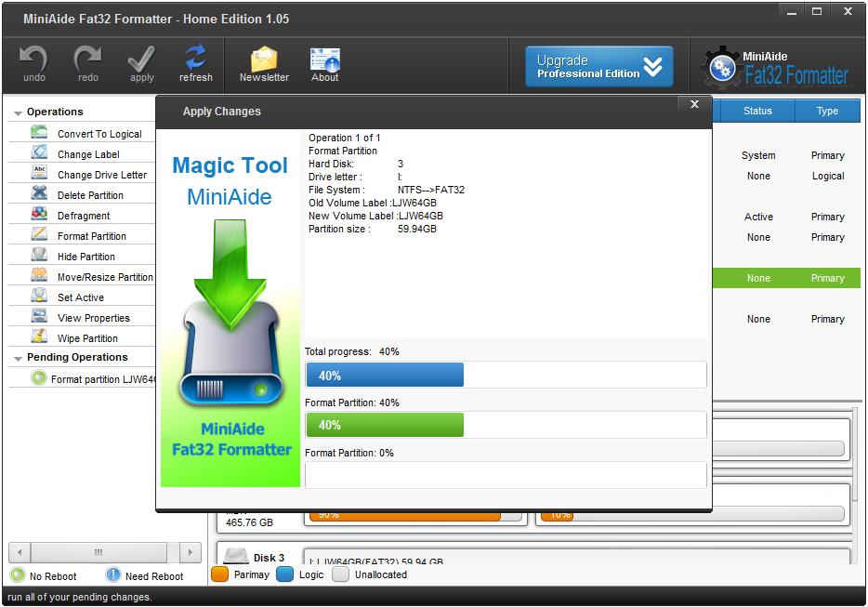
Task: Click the No Reboot legend icon
Action: (x=18, y=575)
